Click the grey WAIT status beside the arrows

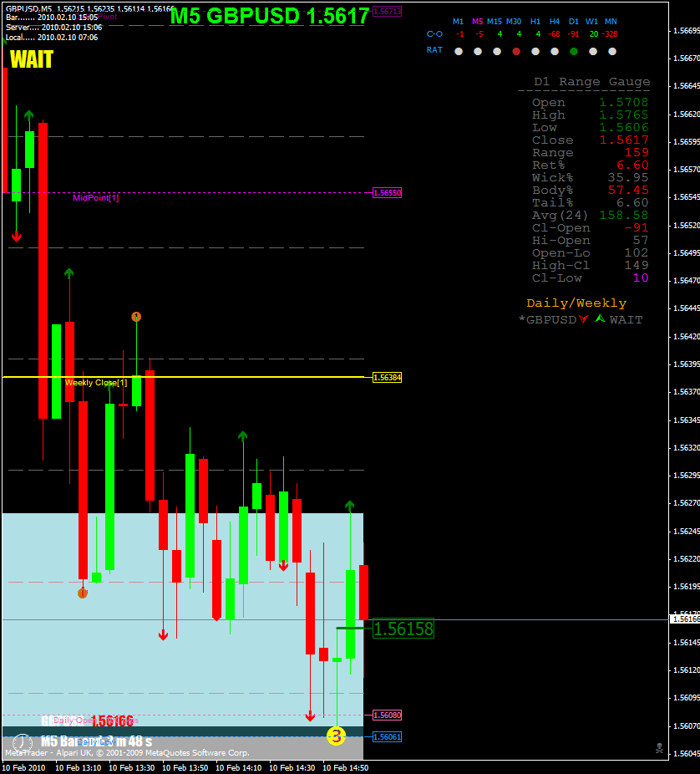(x=626, y=320)
